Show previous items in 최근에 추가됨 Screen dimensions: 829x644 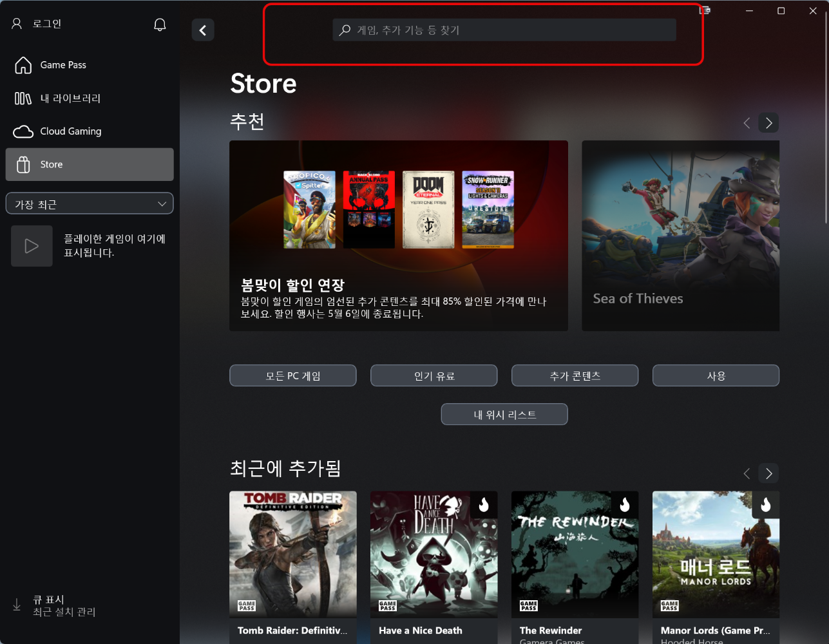747,473
